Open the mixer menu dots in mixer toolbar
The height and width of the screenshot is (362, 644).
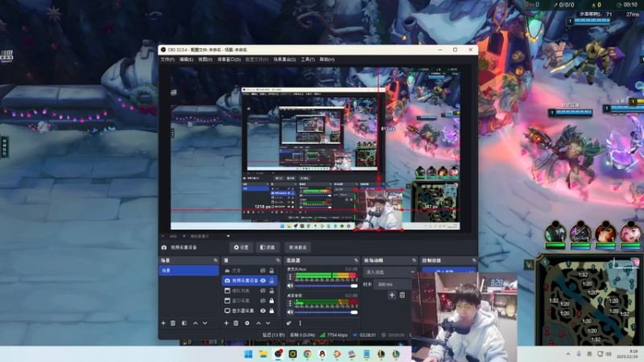[300, 323]
